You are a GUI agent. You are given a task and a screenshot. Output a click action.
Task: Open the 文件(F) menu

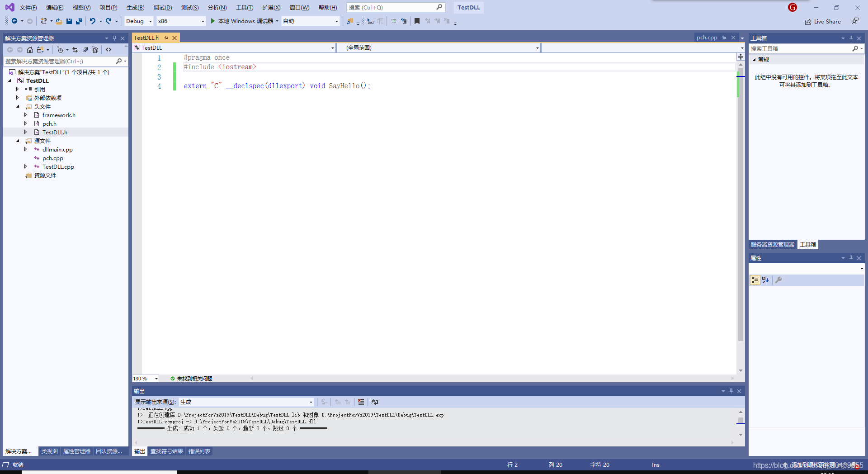[28, 7]
